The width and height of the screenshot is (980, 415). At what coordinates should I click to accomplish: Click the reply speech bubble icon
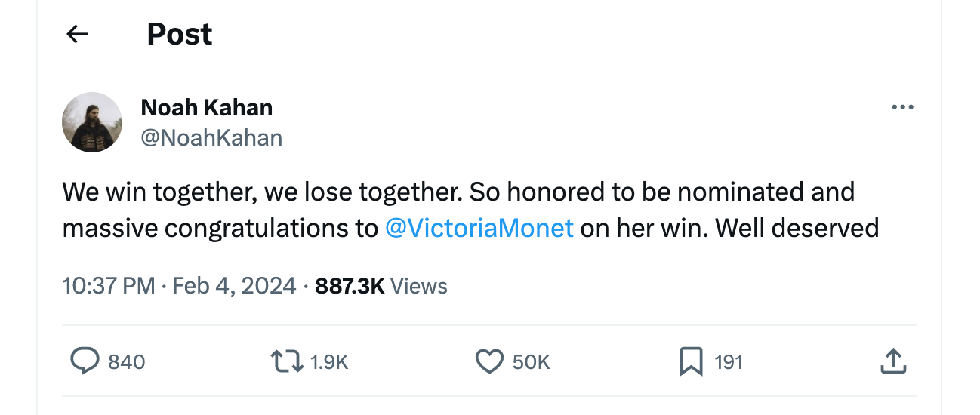(85, 362)
